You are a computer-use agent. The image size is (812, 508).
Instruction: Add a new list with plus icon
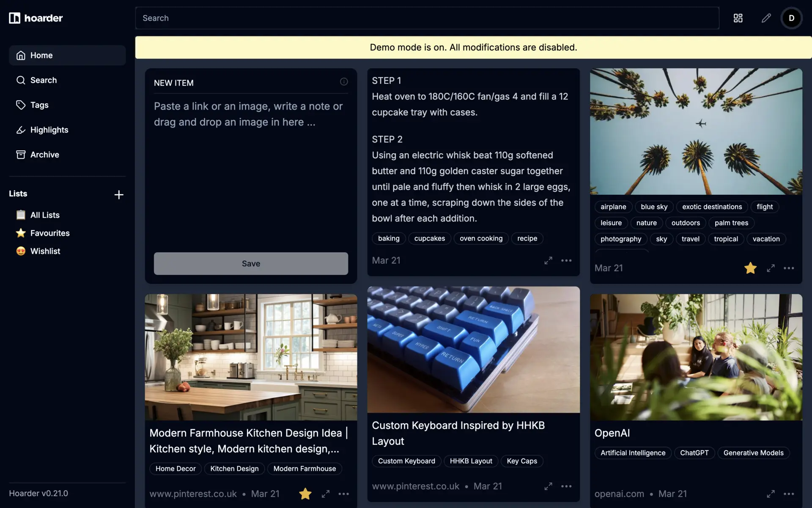(x=119, y=195)
